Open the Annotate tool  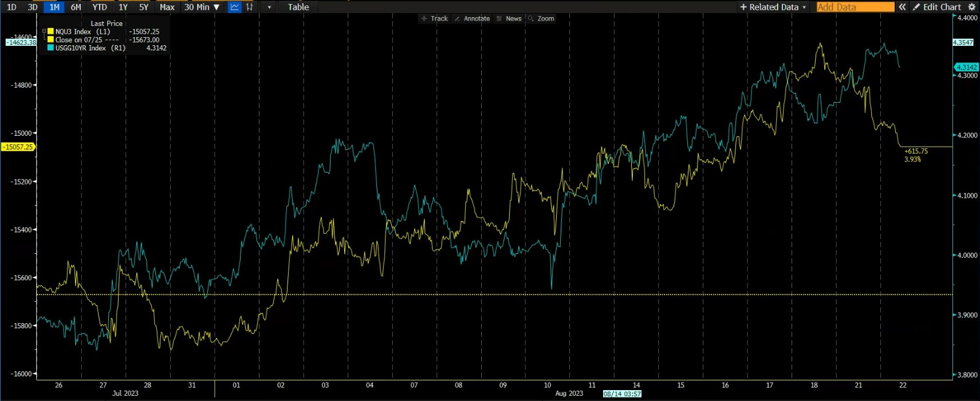(x=472, y=18)
